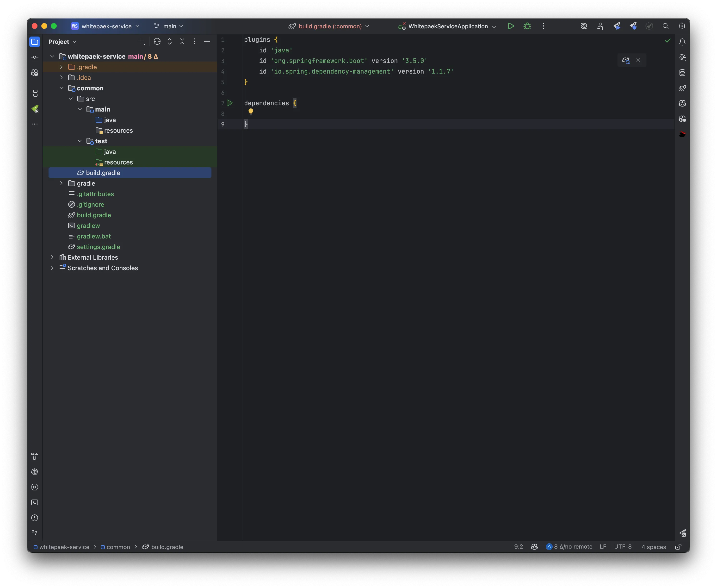Click the intention lightbulb on line 8
Screen dimensions: 717x588
click(251, 112)
